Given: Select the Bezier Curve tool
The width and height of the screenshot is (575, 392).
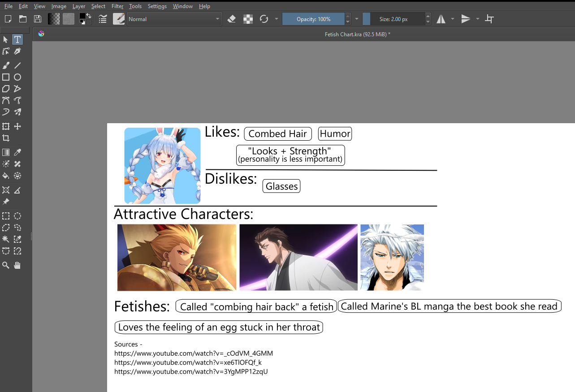Looking at the screenshot, I should click(x=6, y=100).
